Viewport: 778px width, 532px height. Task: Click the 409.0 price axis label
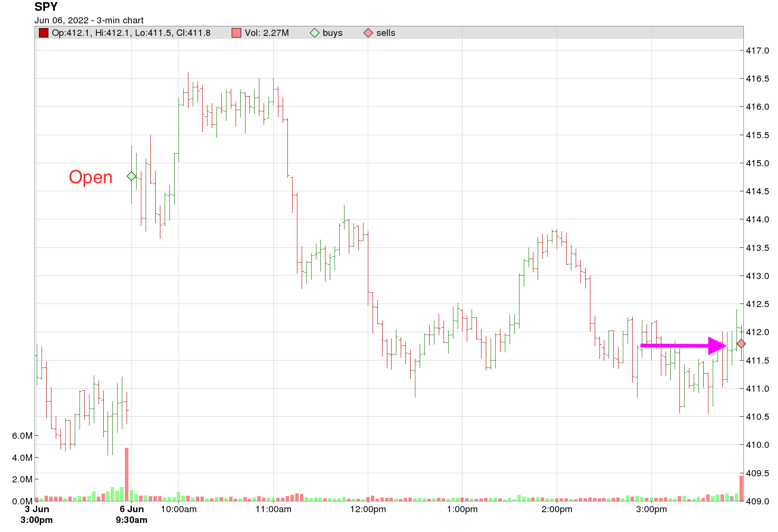pyautogui.click(x=758, y=501)
